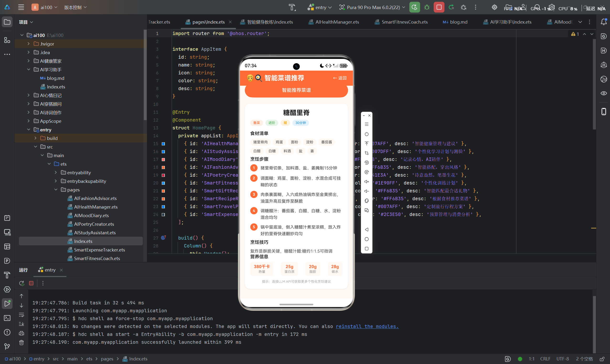Open the Git version control tool icon

7,347
